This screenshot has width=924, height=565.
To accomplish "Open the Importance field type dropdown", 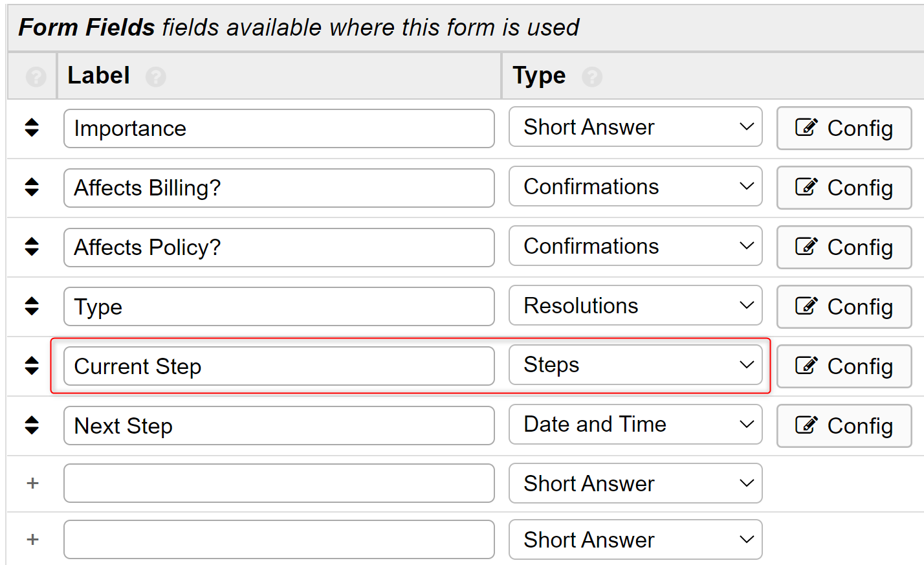I will point(635,127).
